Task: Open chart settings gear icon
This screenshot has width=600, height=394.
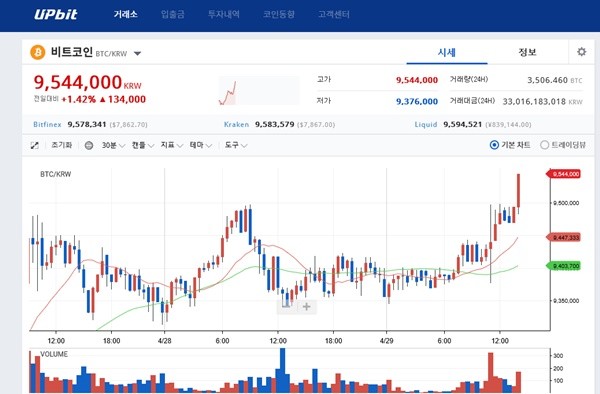Action: (582, 52)
